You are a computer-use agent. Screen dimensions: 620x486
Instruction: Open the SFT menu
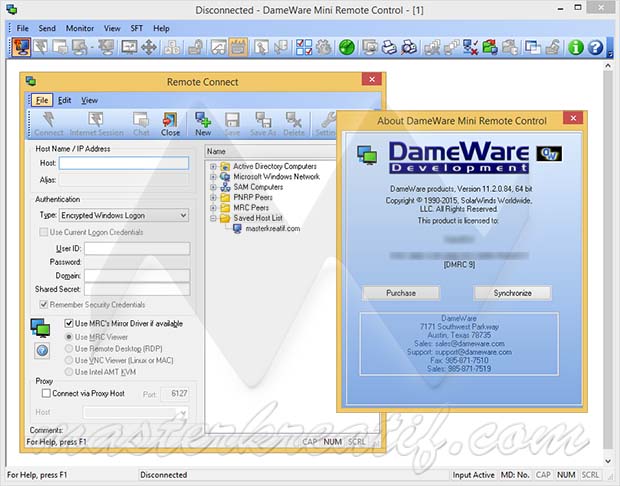pos(136,28)
